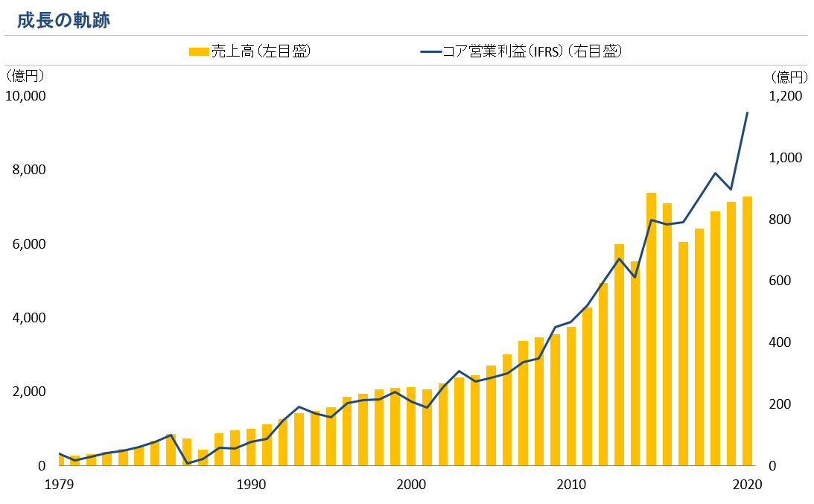The image size is (814, 504).
Task: Select the 売上高(左目盛) legend label
Action: coord(261,51)
